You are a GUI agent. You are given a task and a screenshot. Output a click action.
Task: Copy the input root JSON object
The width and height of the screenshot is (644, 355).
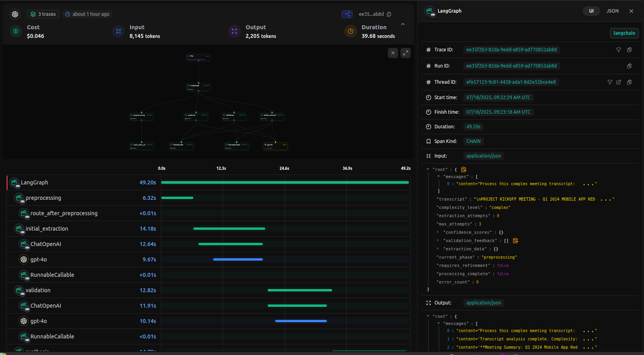(464, 169)
